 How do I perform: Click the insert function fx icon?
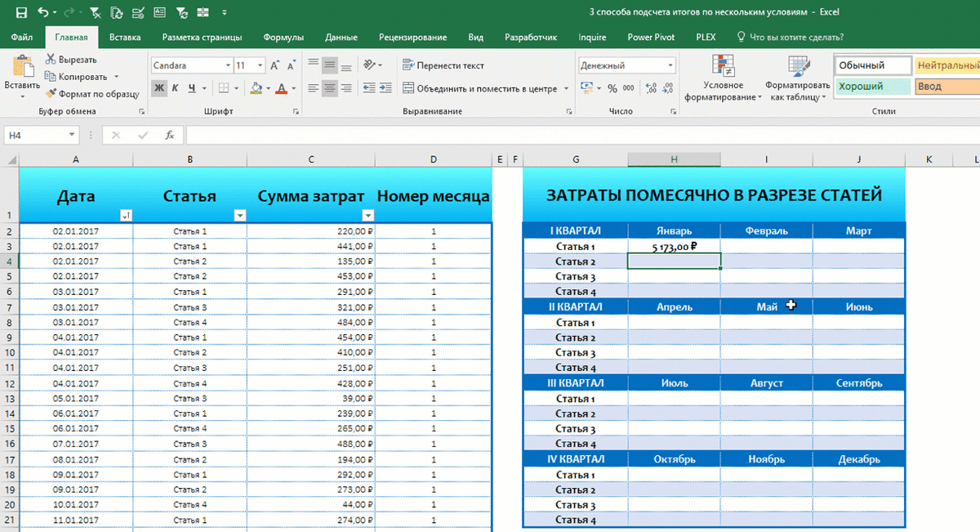[x=169, y=135]
